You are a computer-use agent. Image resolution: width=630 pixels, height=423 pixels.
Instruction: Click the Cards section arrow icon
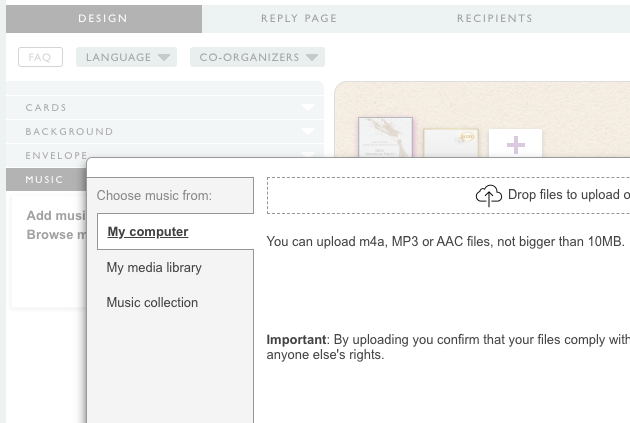308,108
